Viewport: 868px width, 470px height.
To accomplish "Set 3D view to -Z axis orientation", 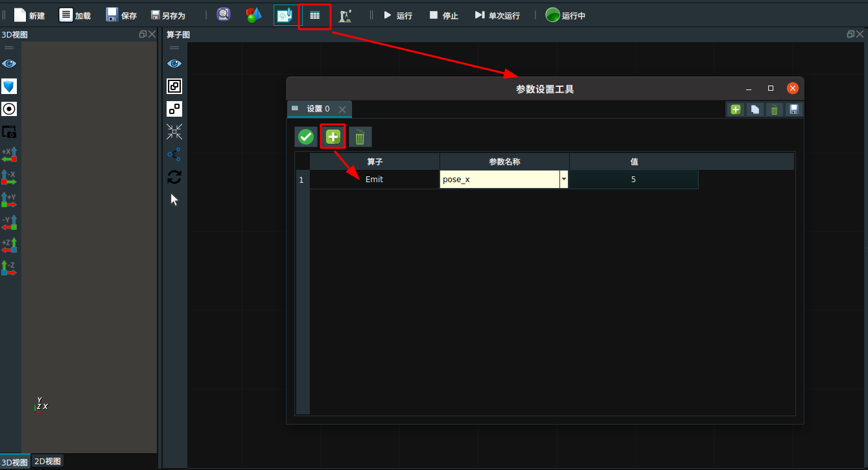I will coord(9,268).
